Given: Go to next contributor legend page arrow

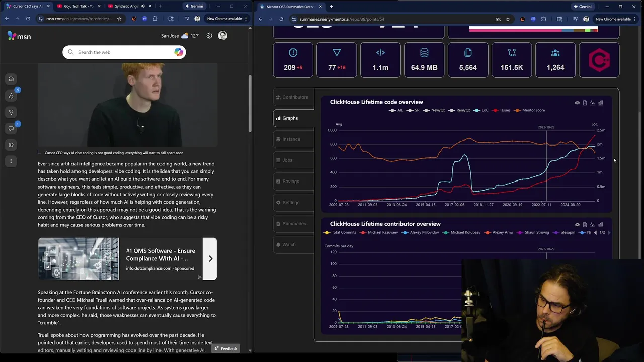Looking at the screenshot, I should (609, 232).
